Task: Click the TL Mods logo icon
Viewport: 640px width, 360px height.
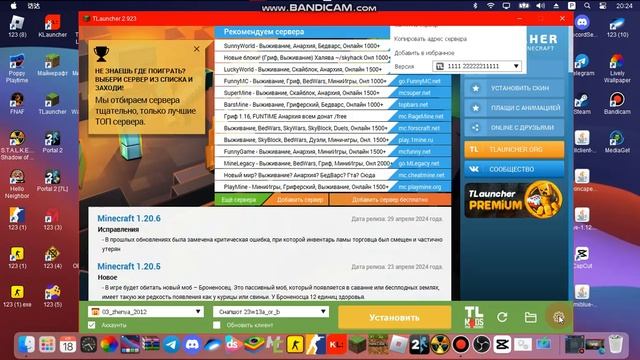Action: (474, 317)
